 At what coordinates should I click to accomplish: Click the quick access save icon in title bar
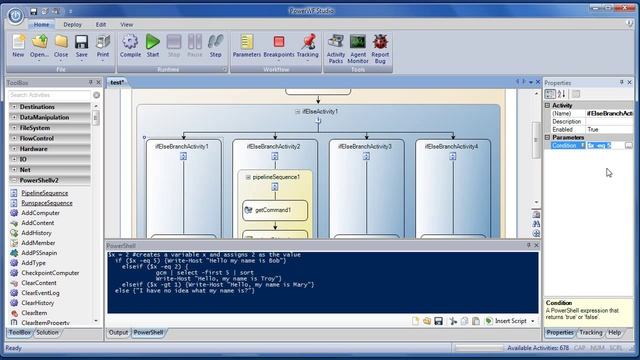coord(34,11)
